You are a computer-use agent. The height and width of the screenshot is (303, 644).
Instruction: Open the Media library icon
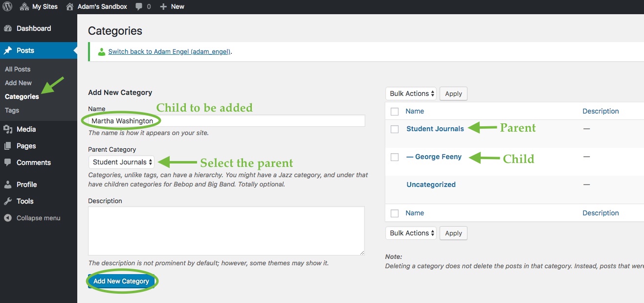tap(8, 129)
